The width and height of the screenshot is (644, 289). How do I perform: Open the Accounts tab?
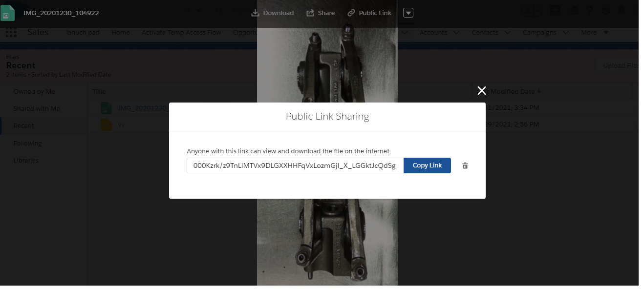433,32
